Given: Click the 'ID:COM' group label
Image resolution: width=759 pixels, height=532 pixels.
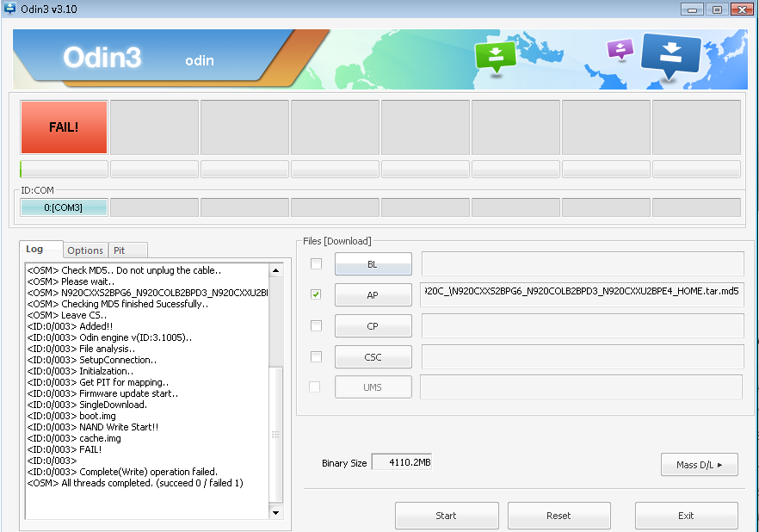Looking at the screenshot, I should pyautogui.click(x=37, y=190).
